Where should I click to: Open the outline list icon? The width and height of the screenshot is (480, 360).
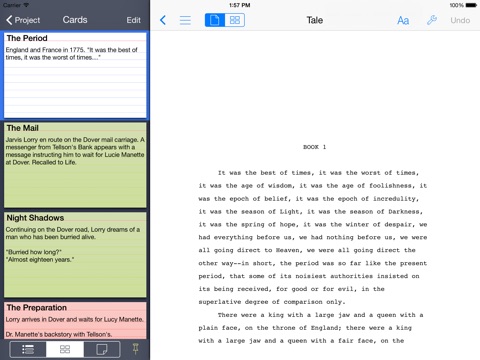pos(185,20)
